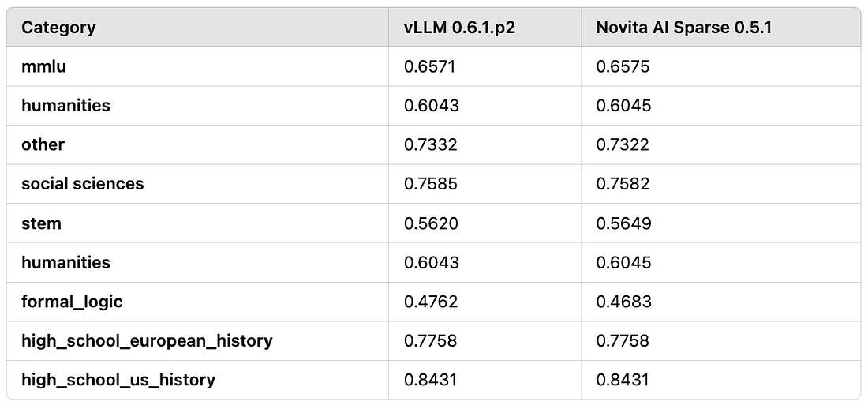
Task: Select the stem row label
Action: point(41,223)
